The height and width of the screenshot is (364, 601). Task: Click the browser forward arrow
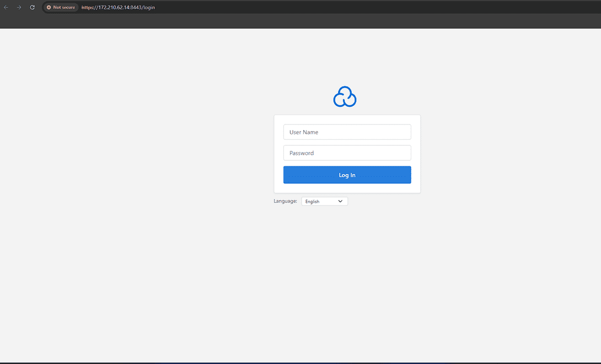coord(19,7)
